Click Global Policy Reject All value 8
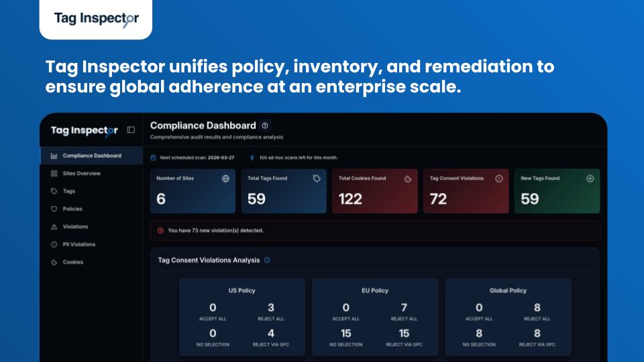This screenshot has width=644, height=362. pos(537,308)
